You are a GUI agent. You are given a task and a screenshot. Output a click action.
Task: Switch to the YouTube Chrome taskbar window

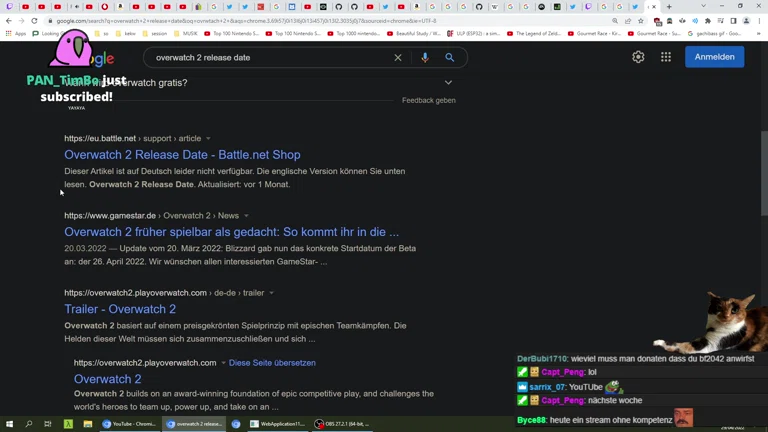tap(129, 424)
